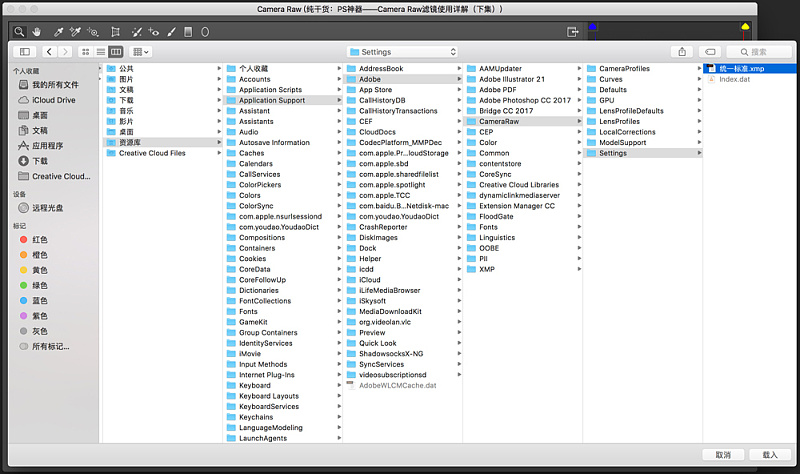
Task: Open the Adobe folder in Application Support
Action: 403,79
